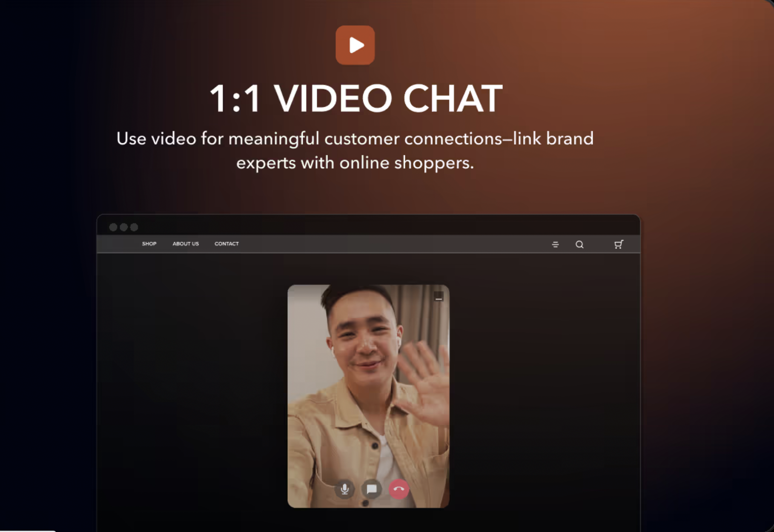Click the middle window control dot

pos(123,227)
